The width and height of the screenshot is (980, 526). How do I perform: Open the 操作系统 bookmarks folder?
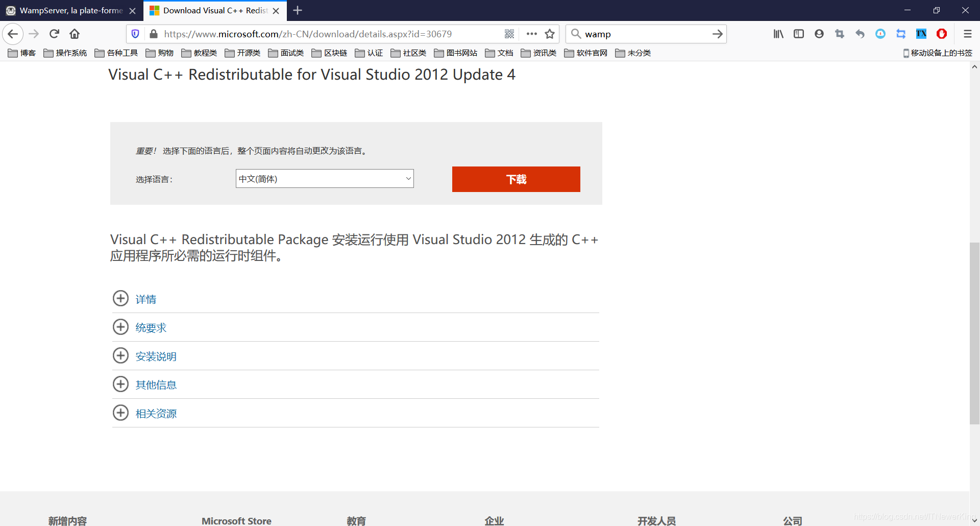point(65,53)
